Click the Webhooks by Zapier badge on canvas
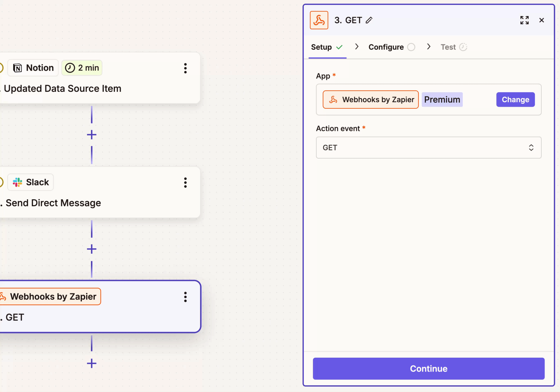The image size is (560, 392). pos(50,296)
